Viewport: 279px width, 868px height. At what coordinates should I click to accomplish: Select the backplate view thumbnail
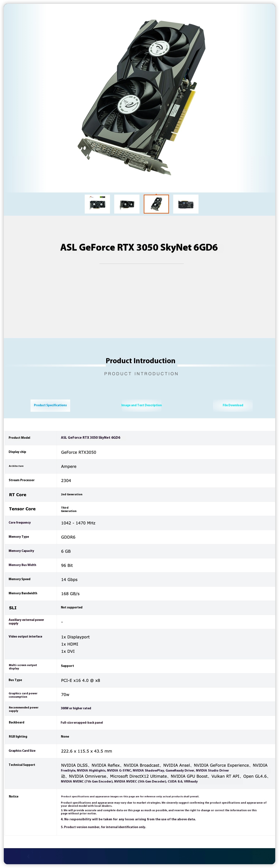[186, 204]
